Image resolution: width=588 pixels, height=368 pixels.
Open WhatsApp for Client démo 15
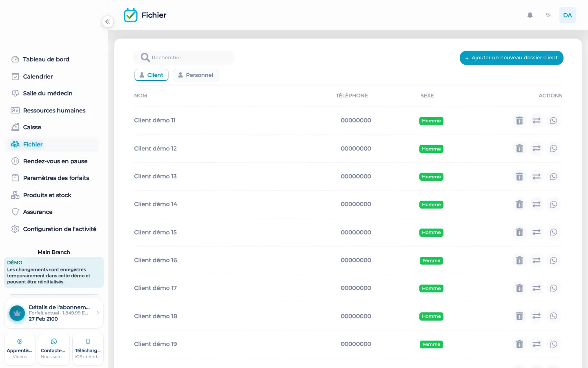(554, 232)
